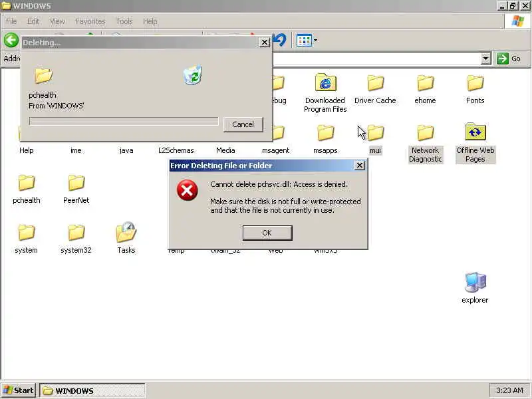Select the explorer program icon
This screenshot has height=399, width=532.
point(475,287)
